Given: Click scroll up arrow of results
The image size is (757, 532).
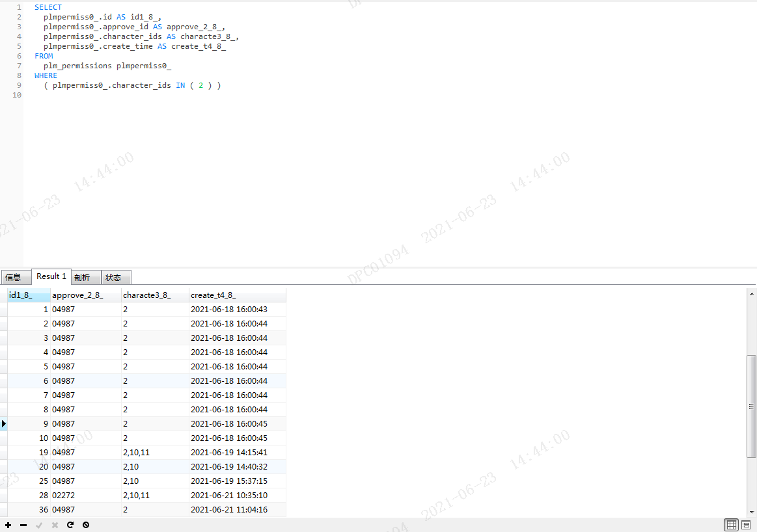Looking at the screenshot, I should pyautogui.click(x=752, y=294).
